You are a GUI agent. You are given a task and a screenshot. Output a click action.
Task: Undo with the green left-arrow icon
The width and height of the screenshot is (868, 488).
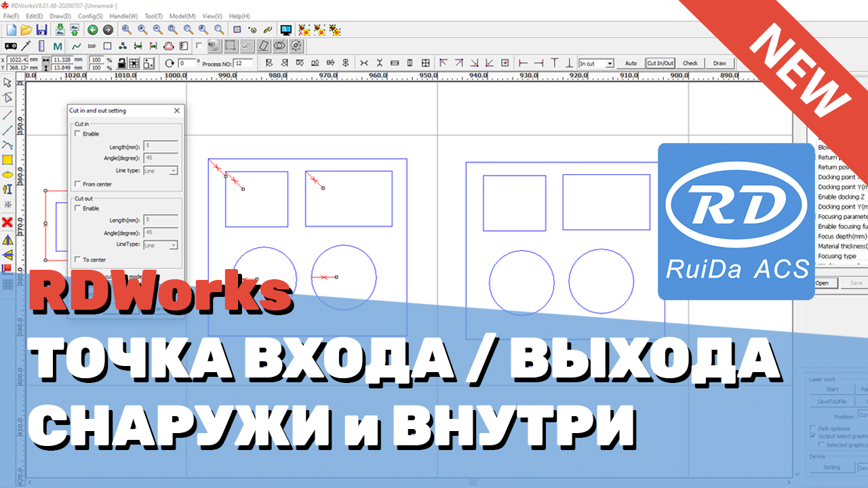point(92,30)
